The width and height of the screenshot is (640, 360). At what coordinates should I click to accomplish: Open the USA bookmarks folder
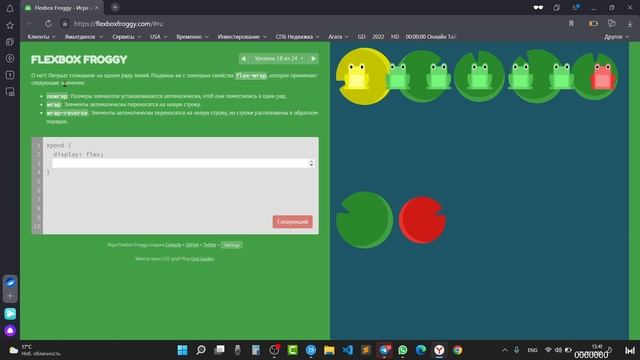158,37
